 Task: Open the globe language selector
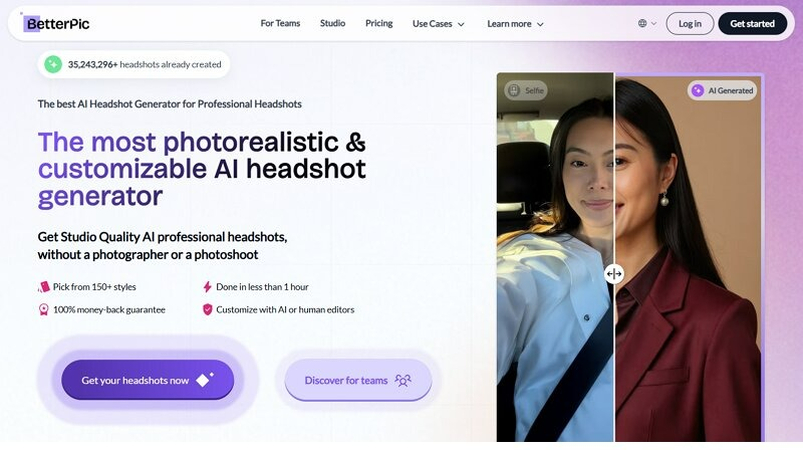click(x=647, y=24)
